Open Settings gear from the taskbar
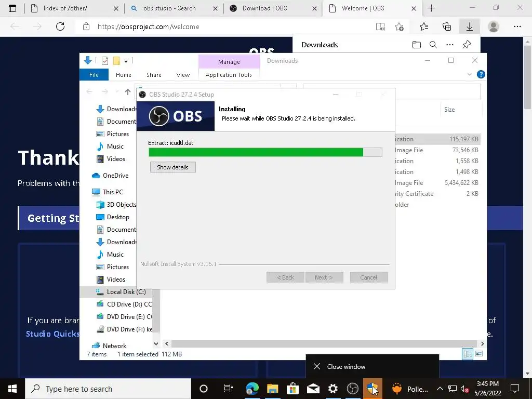This screenshot has height=399, width=532. point(333,389)
